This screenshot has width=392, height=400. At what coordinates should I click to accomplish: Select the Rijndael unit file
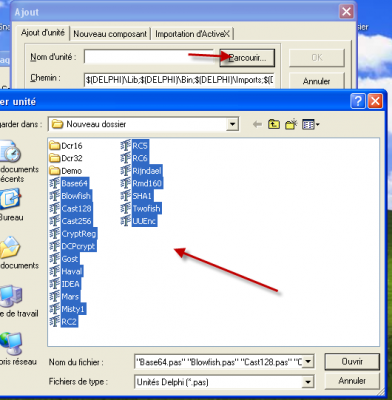[x=142, y=171]
